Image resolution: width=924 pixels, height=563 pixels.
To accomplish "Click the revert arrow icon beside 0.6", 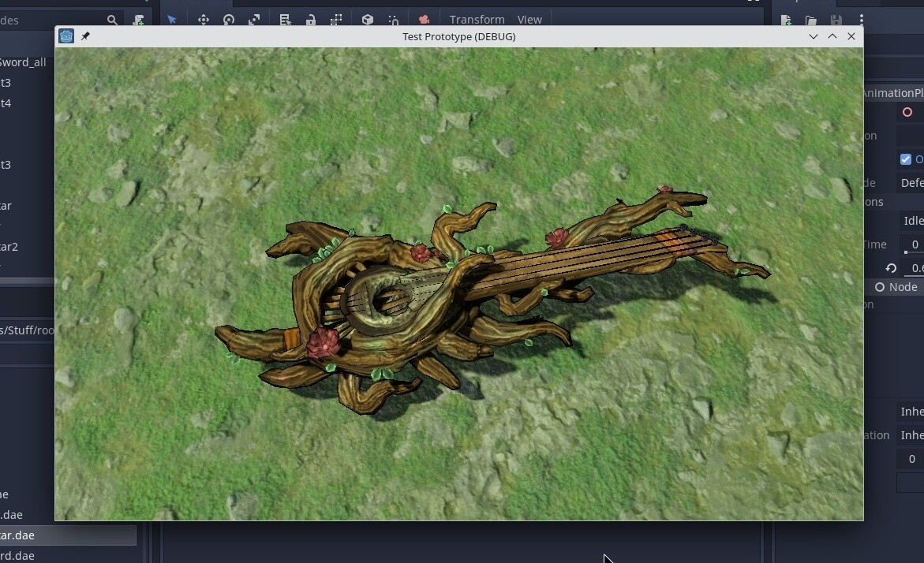I will pyautogui.click(x=891, y=269).
